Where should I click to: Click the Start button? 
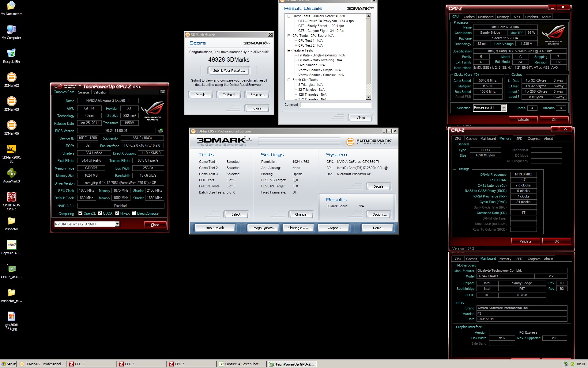pyautogui.click(x=9, y=364)
